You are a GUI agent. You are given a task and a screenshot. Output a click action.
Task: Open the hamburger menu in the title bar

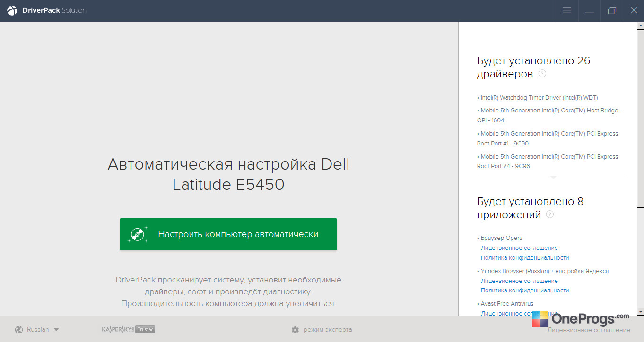point(567,10)
